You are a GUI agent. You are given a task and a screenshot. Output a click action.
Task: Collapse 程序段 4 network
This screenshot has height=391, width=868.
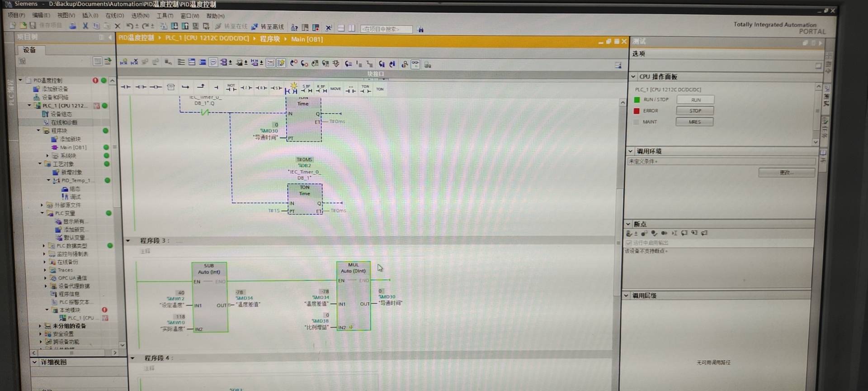coord(132,358)
